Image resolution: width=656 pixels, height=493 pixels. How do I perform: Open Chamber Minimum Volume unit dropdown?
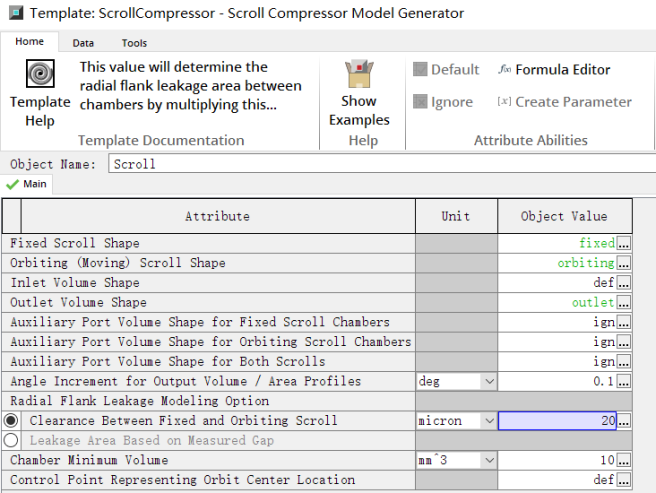pyautogui.click(x=489, y=460)
